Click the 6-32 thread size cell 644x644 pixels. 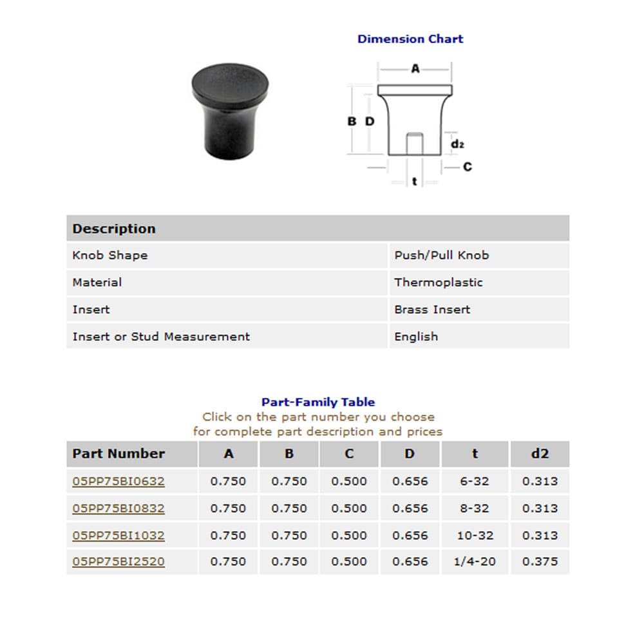[x=475, y=481]
